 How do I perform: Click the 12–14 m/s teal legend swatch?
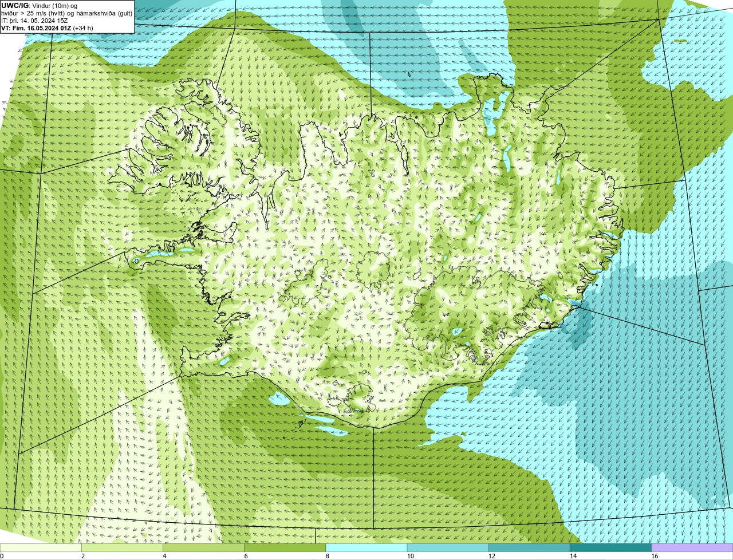[529, 547]
